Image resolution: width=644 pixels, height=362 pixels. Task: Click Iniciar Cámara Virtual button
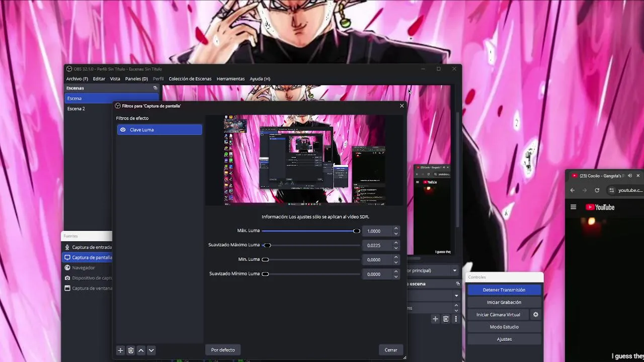[x=498, y=315]
